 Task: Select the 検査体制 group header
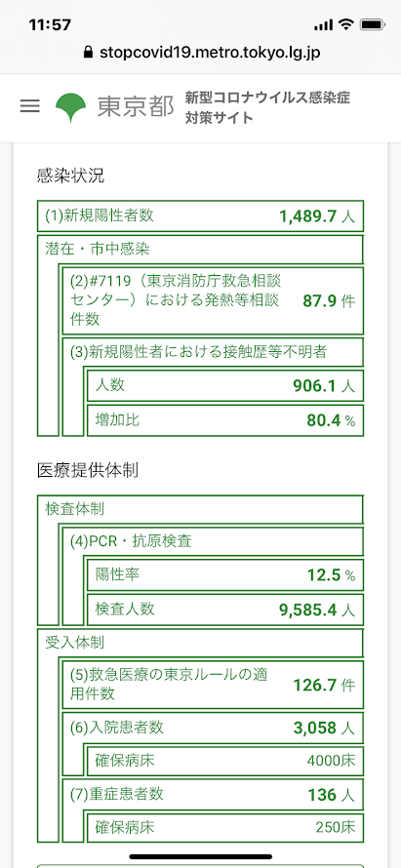point(201,509)
